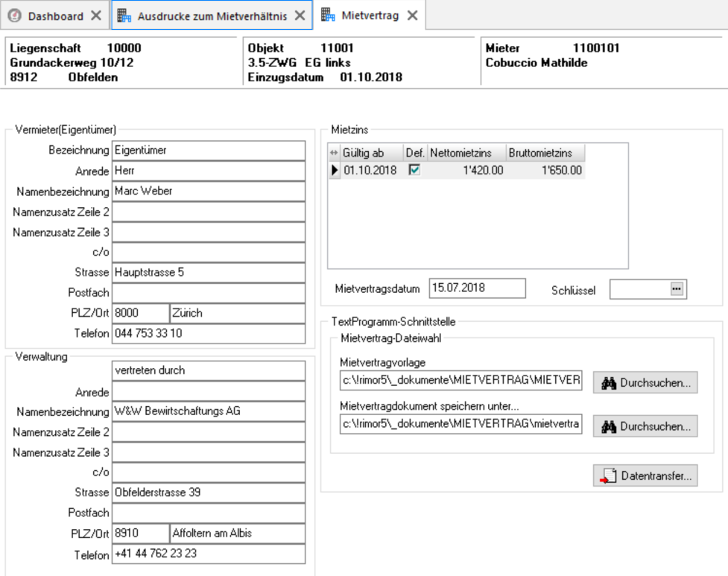The height and width of the screenshot is (576, 728).
Task: Click the Verwaltung Postfach field
Action: click(209, 513)
